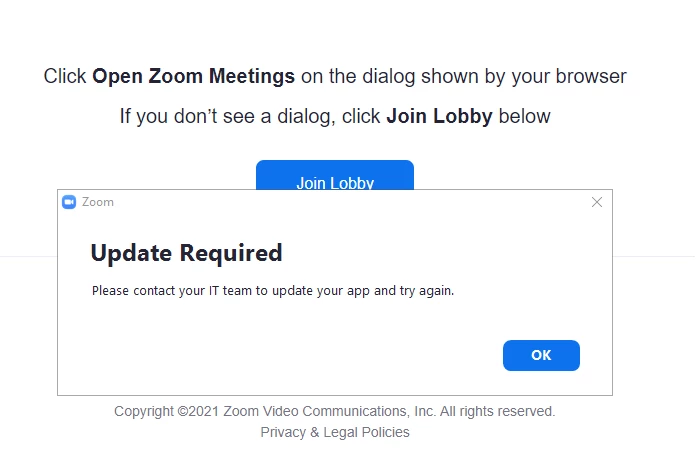699x456 pixels.
Task: Click the Copyright ©2021 text
Action: [x=167, y=411]
